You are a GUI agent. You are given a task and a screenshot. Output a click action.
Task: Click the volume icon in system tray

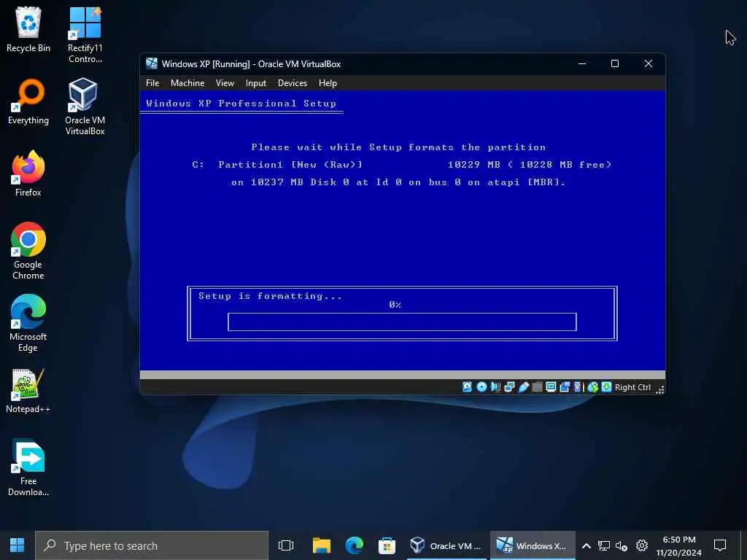click(622, 545)
